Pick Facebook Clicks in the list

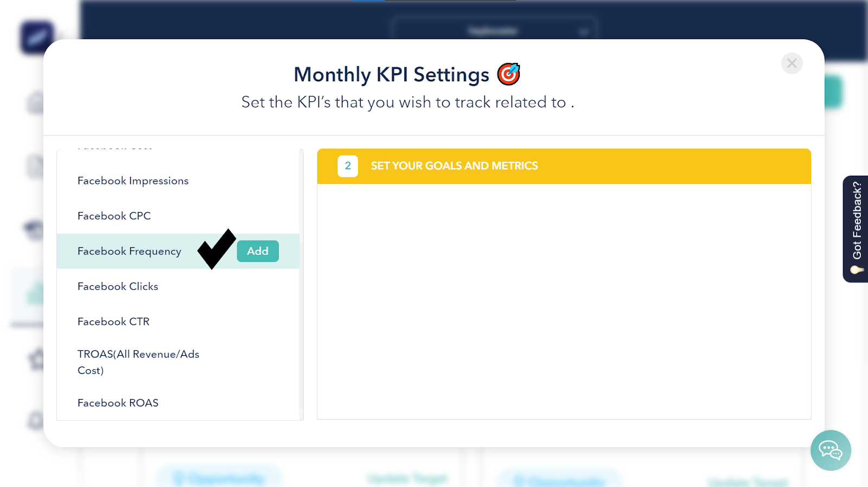118,286
